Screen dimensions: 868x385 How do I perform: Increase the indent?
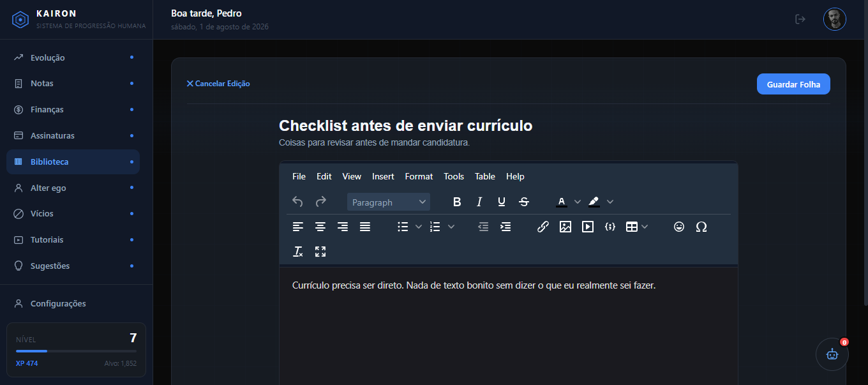tap(505, 227)
